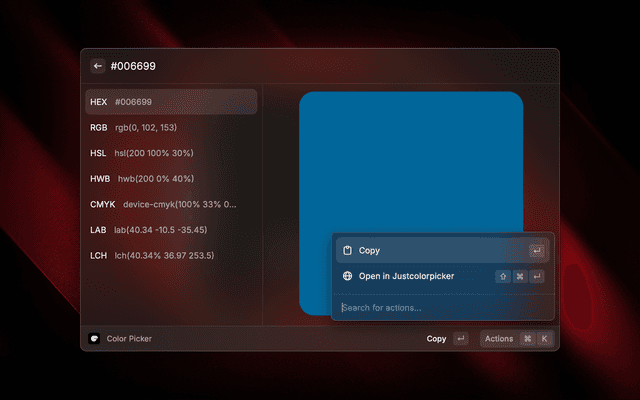
Task: Select the LCH color value row
Action: [171, 256]
